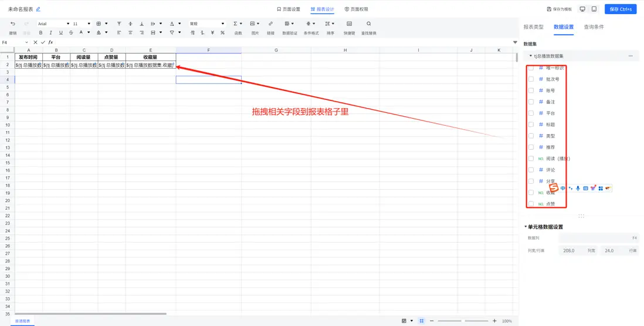Click the increase decimal places icon
The image size is (644, 326).
click(x=192, y=33)
